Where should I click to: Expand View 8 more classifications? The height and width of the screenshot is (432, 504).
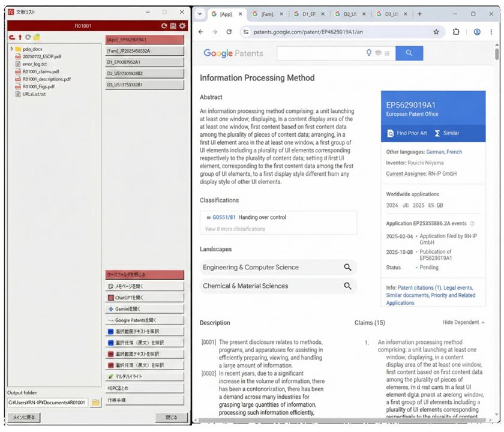pyautogui.click(x=235, y=229)
